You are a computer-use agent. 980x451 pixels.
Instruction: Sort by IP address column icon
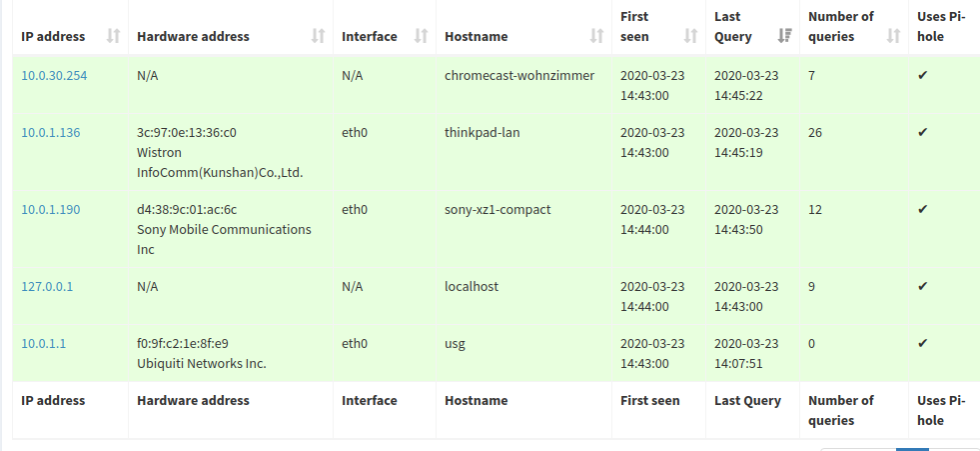113,36
